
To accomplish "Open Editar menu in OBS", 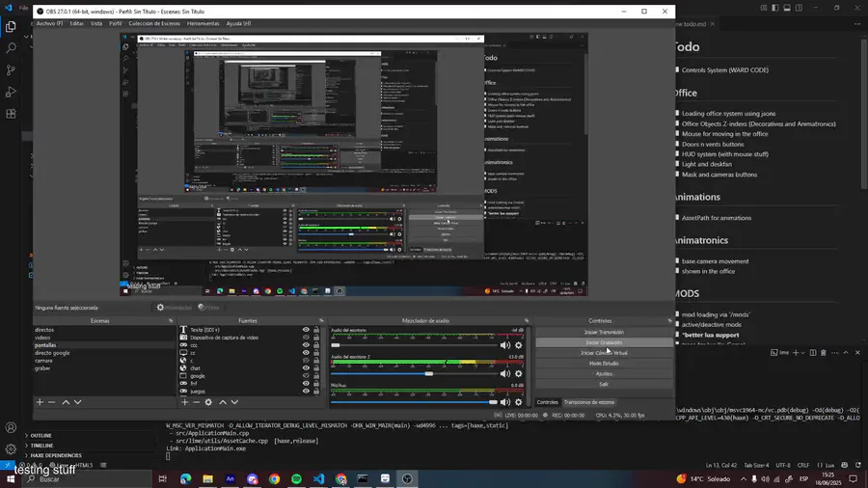I will tap(76, 24).
